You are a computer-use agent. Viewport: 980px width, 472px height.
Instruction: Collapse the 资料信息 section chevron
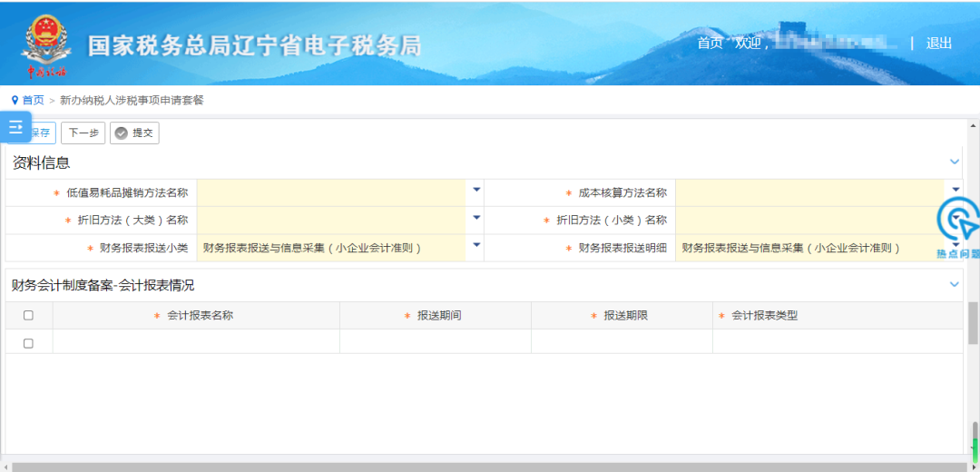(955, 162)
